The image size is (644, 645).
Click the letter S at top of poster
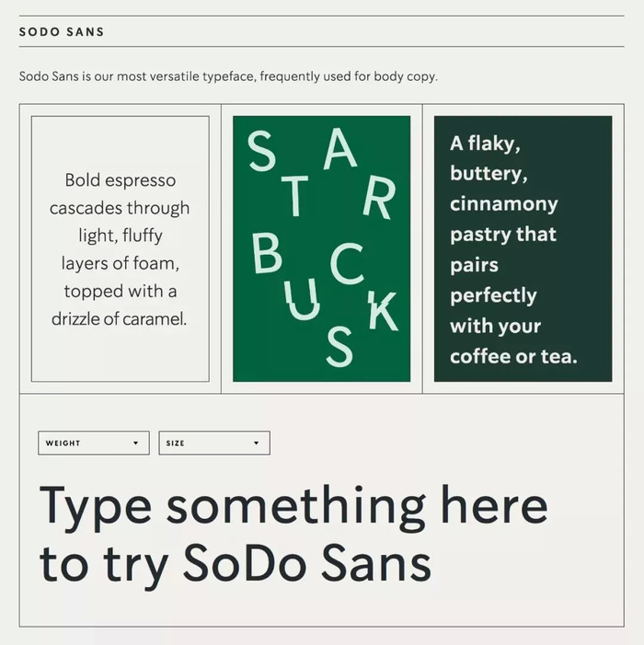261,151
